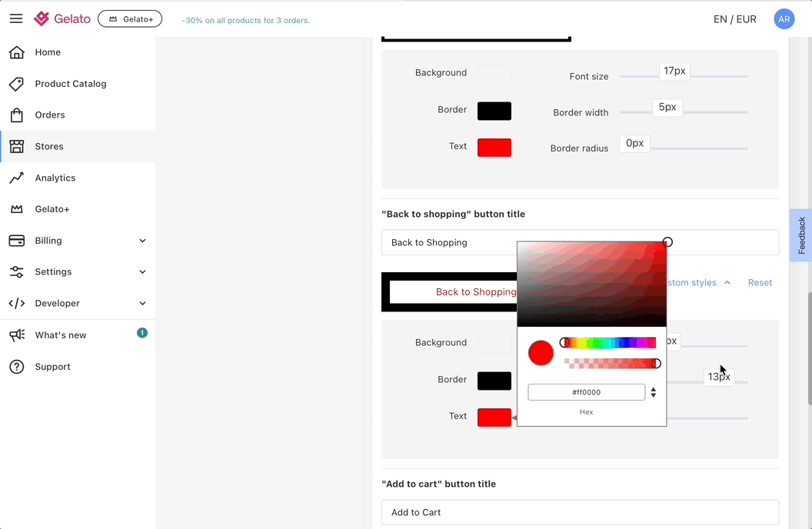Click the Gelato logo

pyautogui.click(x=62, y=18)
